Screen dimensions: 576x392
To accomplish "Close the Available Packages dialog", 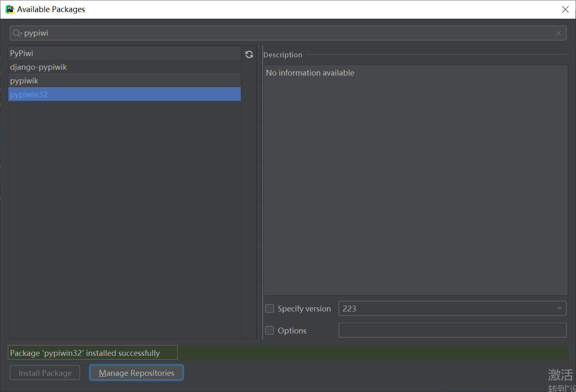I will tap(565, 9).
